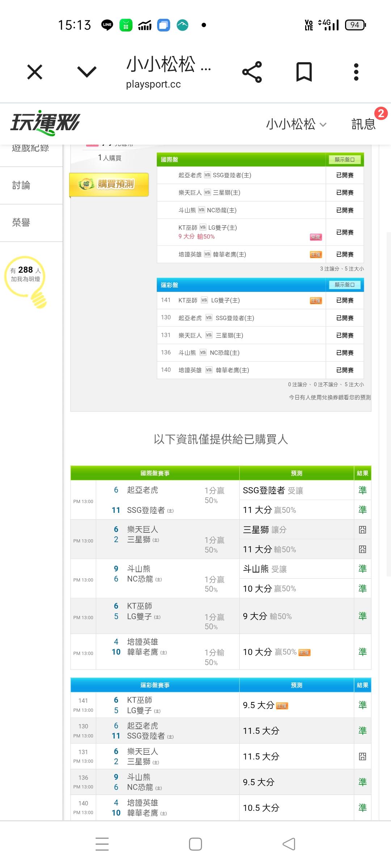
Task: Open the three-dot browser menu
Action: (356, 72)
